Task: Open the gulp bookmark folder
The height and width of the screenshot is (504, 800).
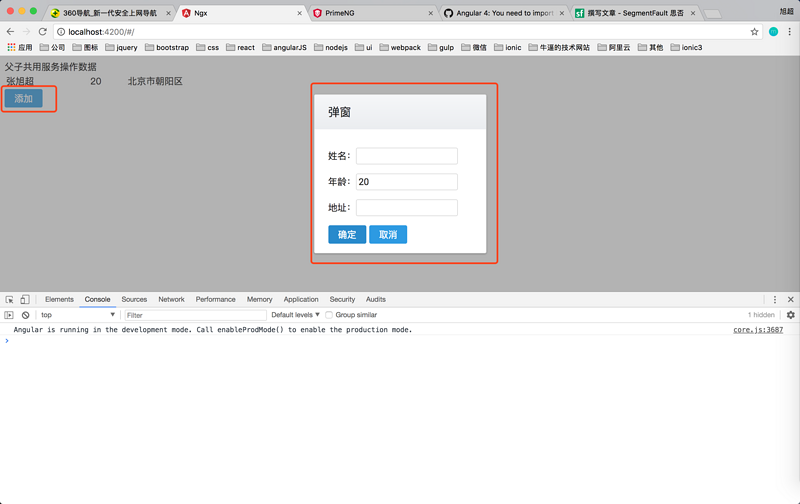Action: pyautogui.click(x=441, y=47)
